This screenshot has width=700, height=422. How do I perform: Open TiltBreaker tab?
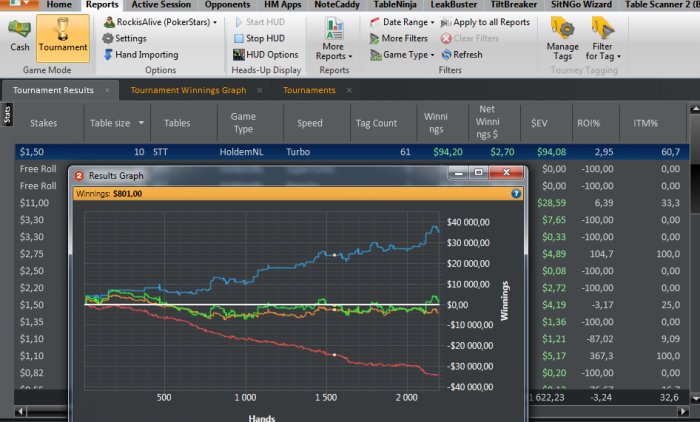513,5
